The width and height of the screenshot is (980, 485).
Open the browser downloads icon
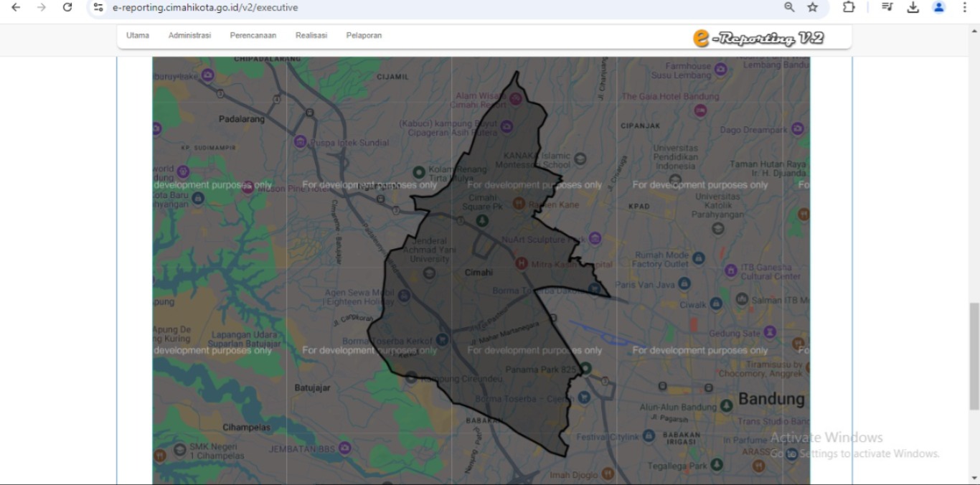point(913,7)
